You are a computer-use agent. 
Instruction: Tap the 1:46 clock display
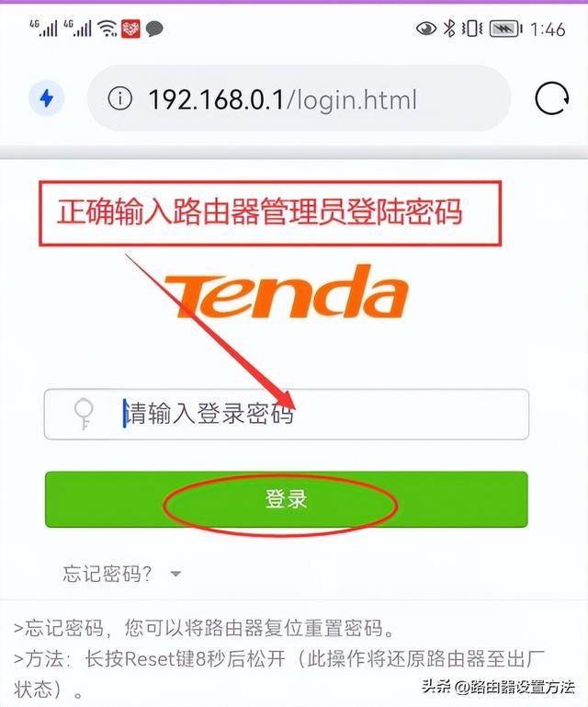[548, 29]
